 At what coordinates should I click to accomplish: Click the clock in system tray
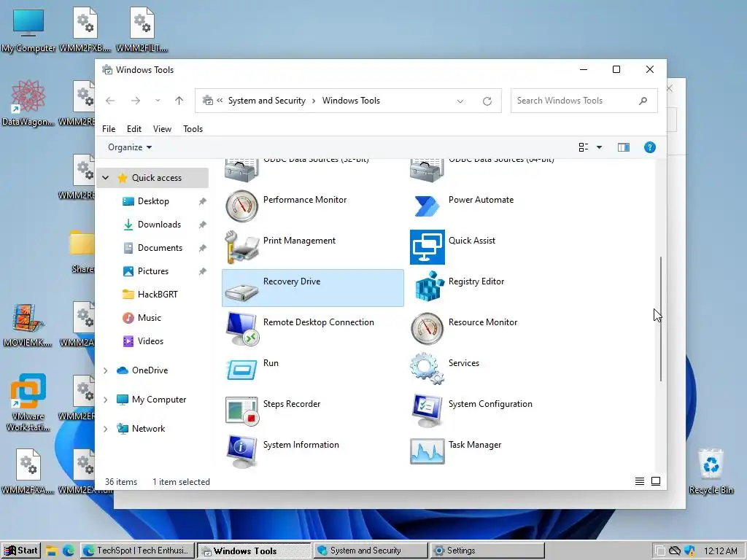click(x=720, y=551)
